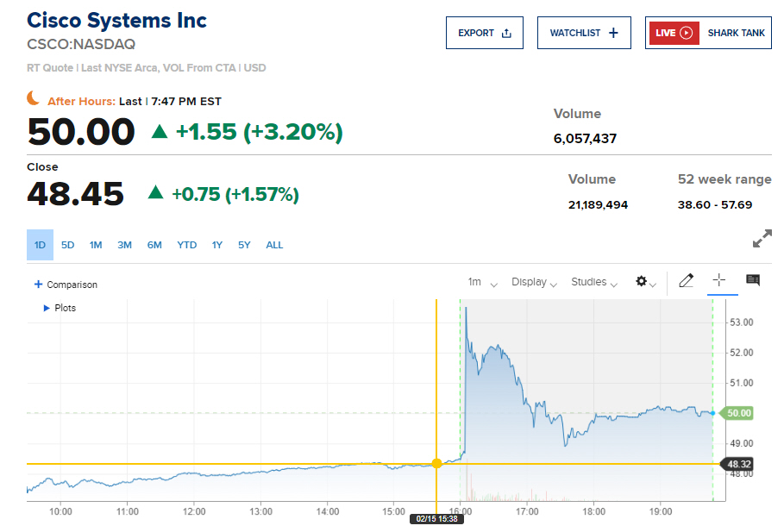Viewport: 784px width, 532px height.
Task: Switch to the YTD range tab
Action: point(187,245)
